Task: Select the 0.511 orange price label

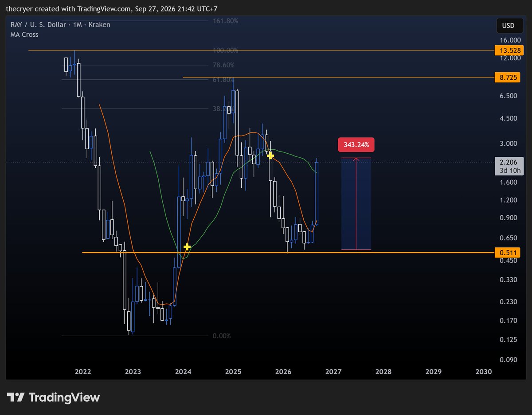Action: 507,252
